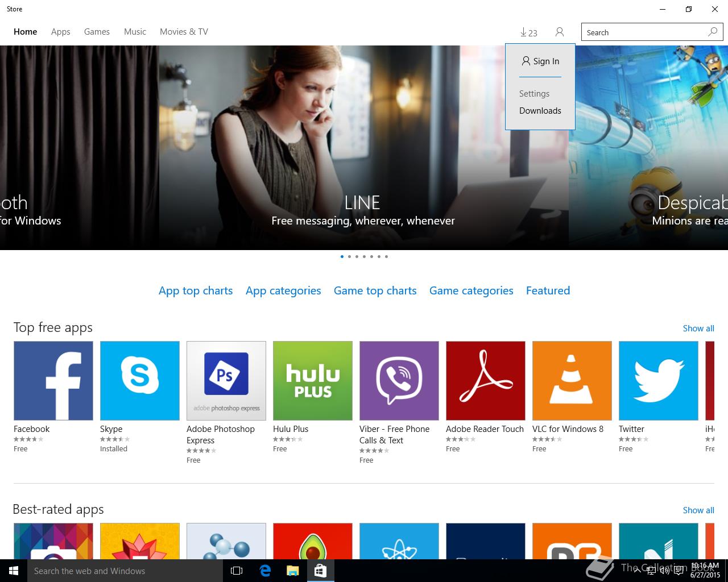Open File Explorer from the taskbar
The width and height of the screenshot is (728, 582).
pyautogui.click(x=292, y=571)
